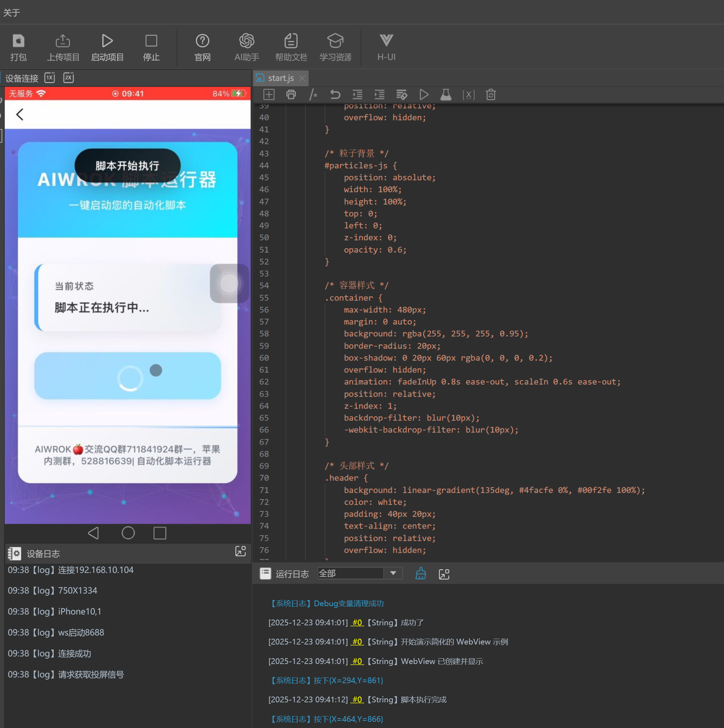Screen dimensions: 724x728
Task: Select the start.js editor tab
Action: click(280, 78)
